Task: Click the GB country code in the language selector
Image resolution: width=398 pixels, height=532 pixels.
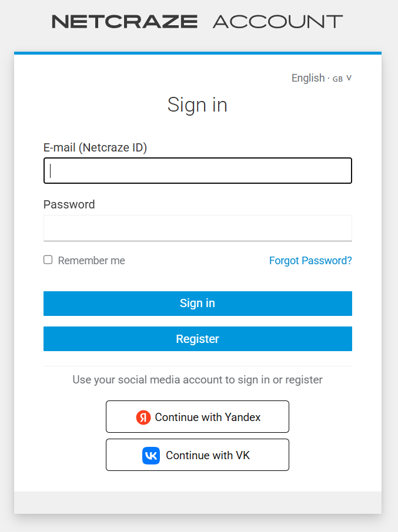Action: pyautogui.click(x=337, y=79)
